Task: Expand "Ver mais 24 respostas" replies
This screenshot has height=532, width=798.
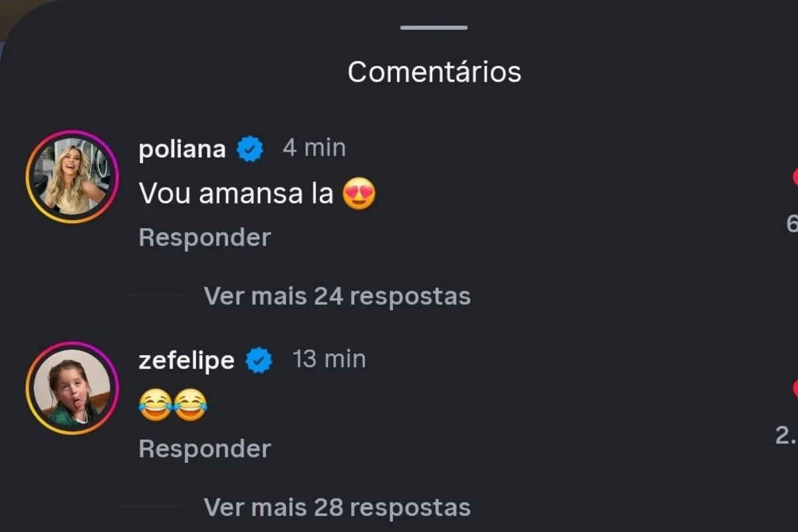Action: click(x=337, y=296)
